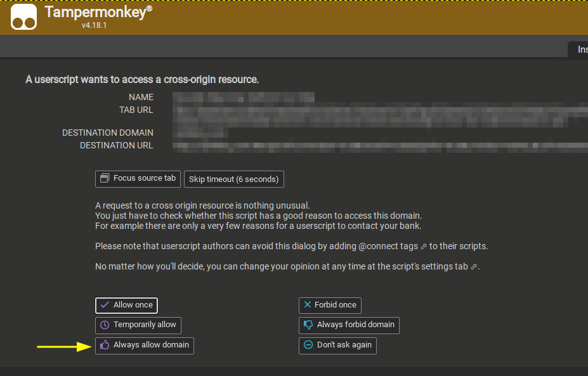This screenshot has width=588, height=376.
Task: Click the cross-origin resource heading text
Action: (142, 79)
